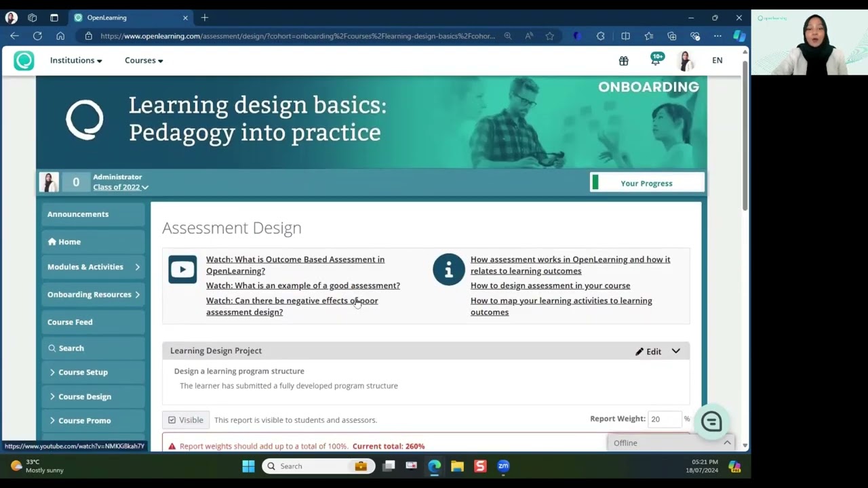Toggle split screen view icon

[625, 36]
